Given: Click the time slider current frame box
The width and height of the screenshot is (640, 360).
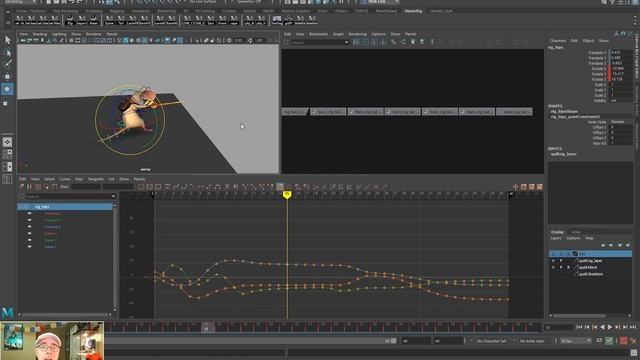Looking at the screenshot, I should tap(206, 327).
